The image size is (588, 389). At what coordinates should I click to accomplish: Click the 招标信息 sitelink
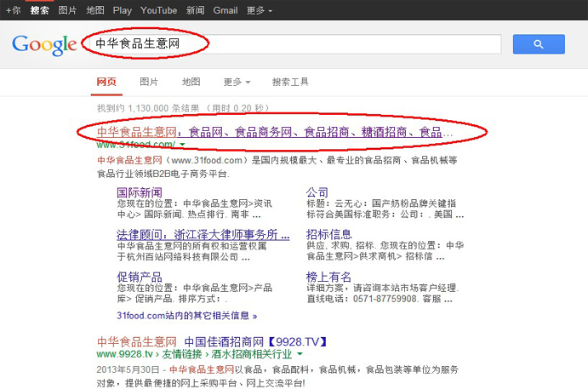click(x=328, y=234)
